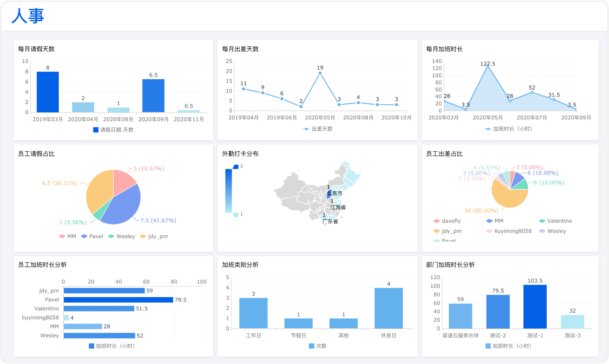Click the 北京市 region on the map

click(329, 195)
